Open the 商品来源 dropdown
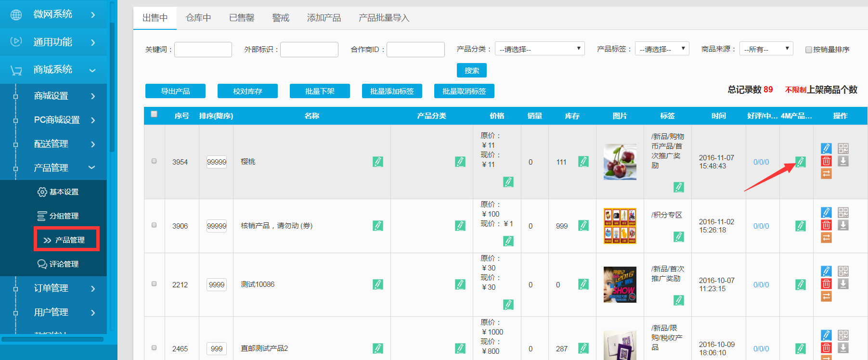This screenshot has height=360, width=868. pos(766,49)
